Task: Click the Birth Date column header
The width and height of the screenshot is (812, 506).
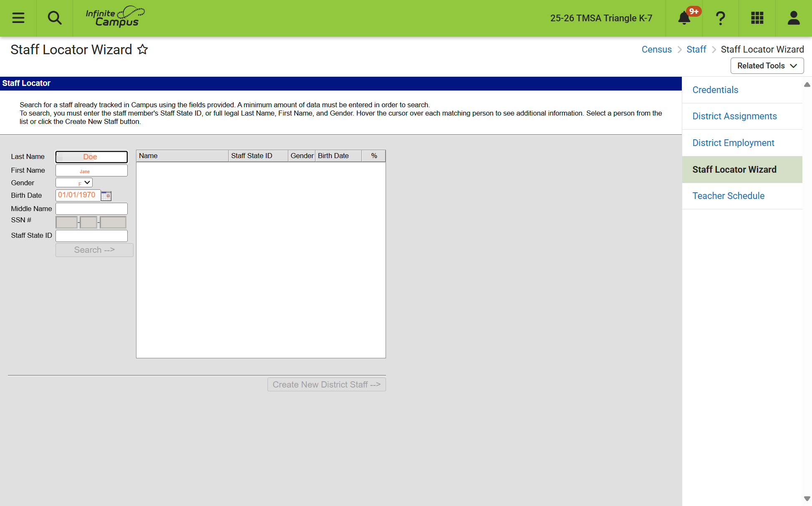Action: coord(338,156)
